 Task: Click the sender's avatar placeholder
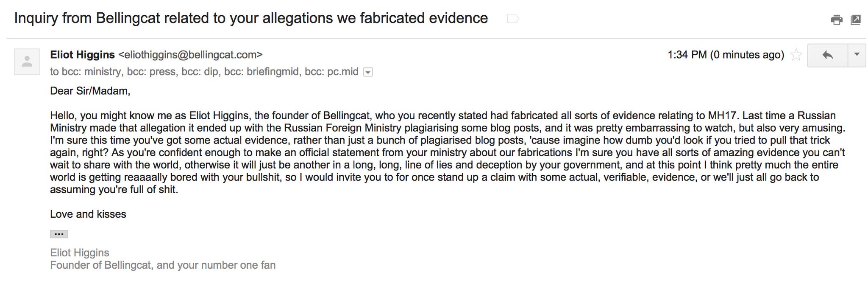[27, 62]
